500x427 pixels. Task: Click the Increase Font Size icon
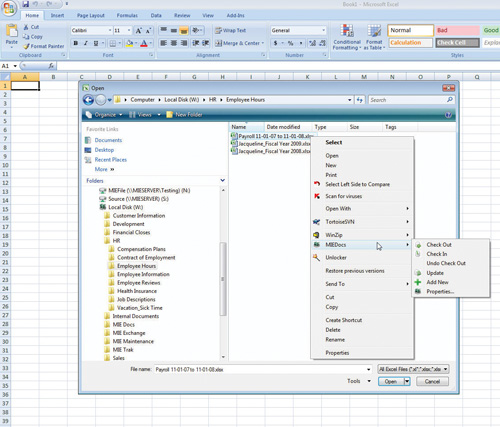[x=138, y=31]
